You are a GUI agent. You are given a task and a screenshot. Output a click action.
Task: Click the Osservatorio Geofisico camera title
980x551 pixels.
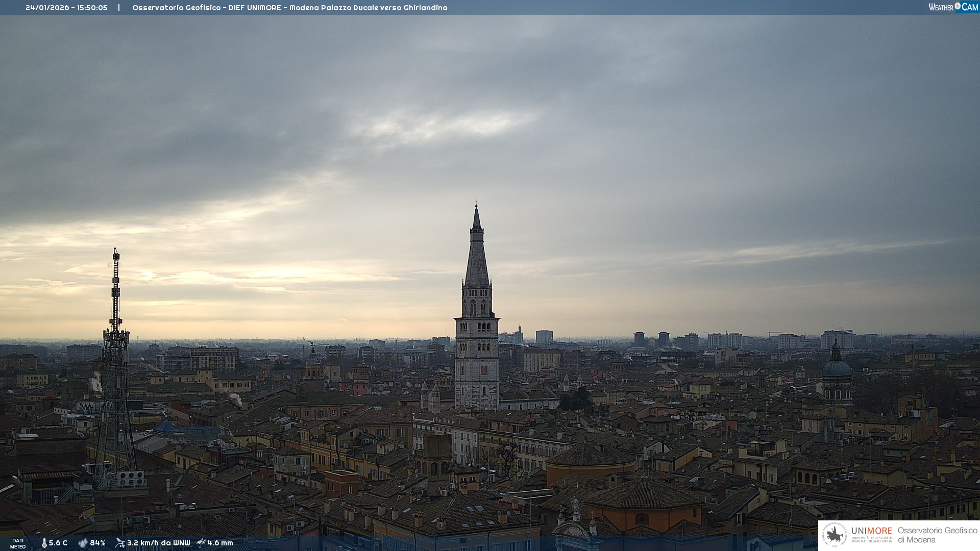[289, 8]
